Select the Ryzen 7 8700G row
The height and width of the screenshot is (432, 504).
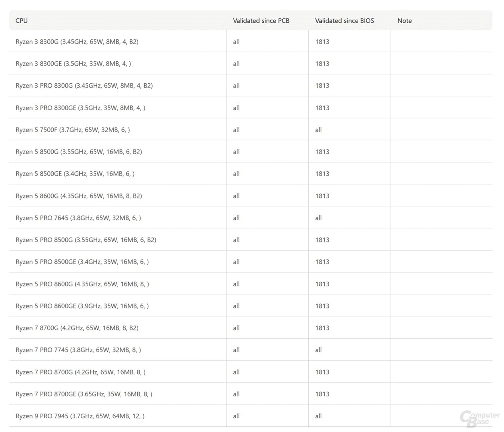click(x=77, y=328)
